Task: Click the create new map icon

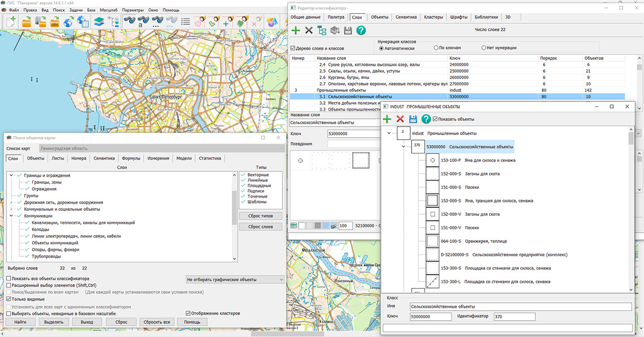Action: (10, 21)
